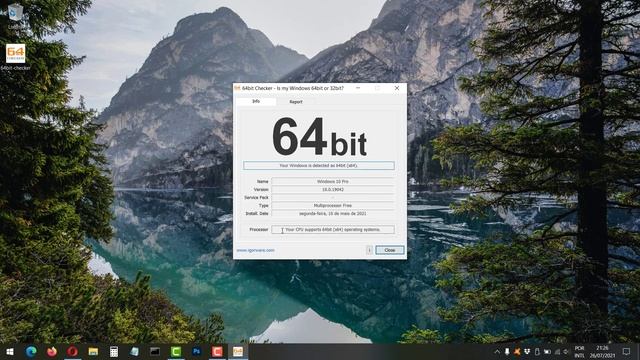Open the USB device tray icon

pos(537,351)
